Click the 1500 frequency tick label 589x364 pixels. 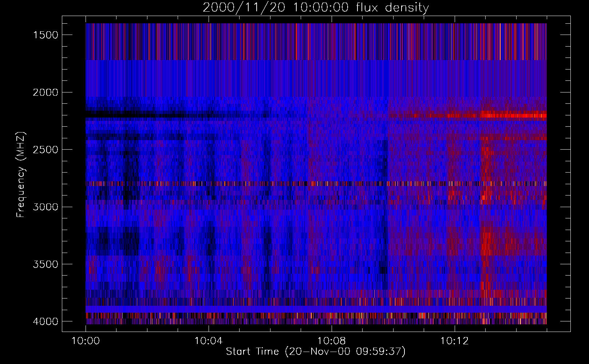point(46,35)
